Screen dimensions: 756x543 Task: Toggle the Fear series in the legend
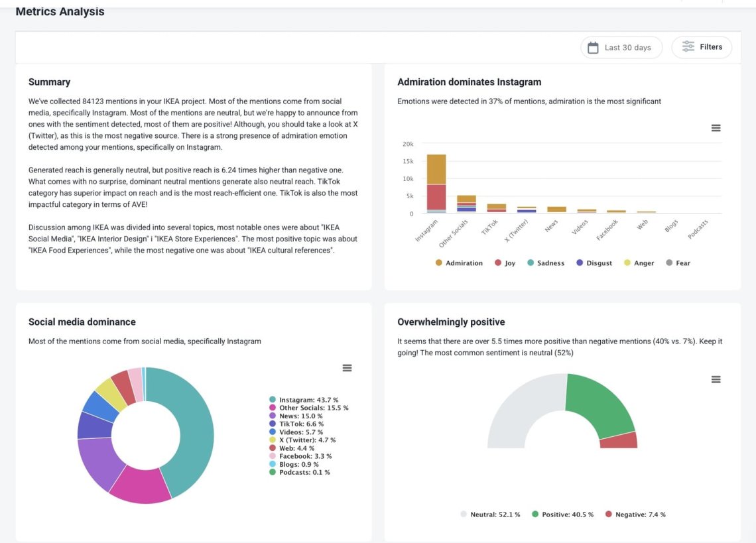(678, 263)
